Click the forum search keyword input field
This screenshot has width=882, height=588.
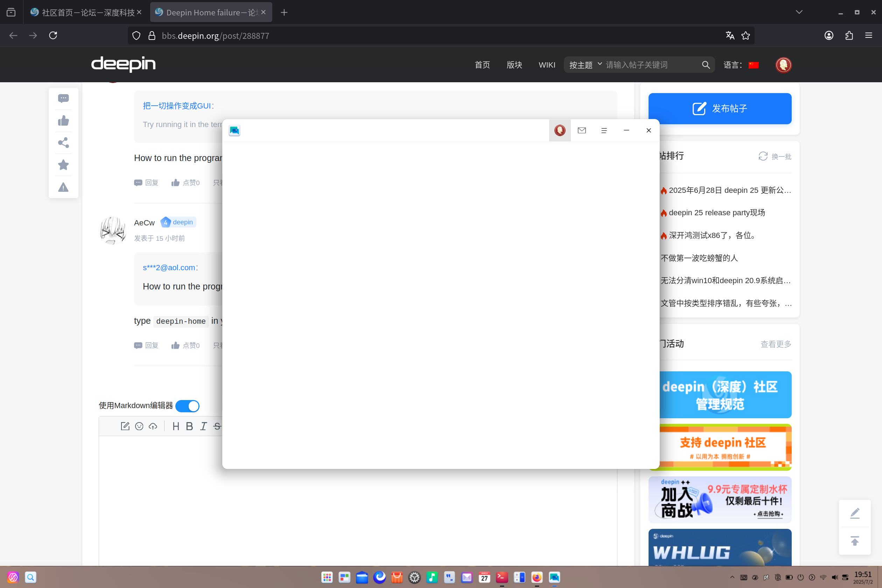pos(651,65)
